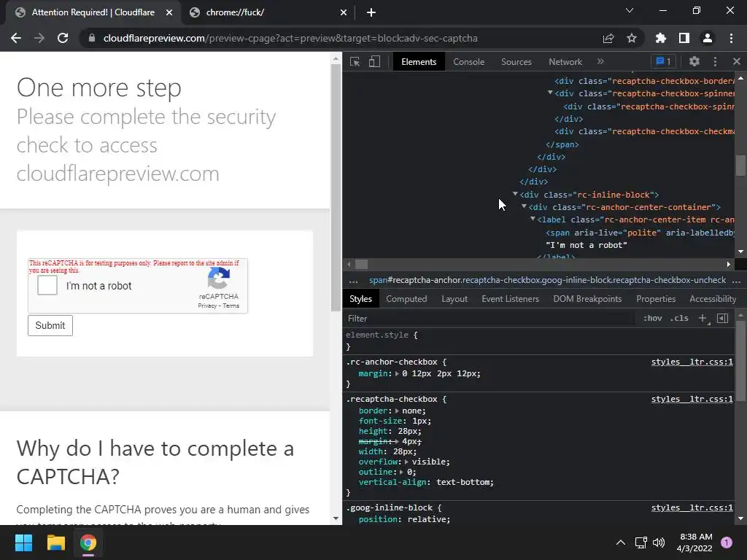Open the Windows Start menu
The width and height of the screenshot is (747, 560).
(23, 542)
